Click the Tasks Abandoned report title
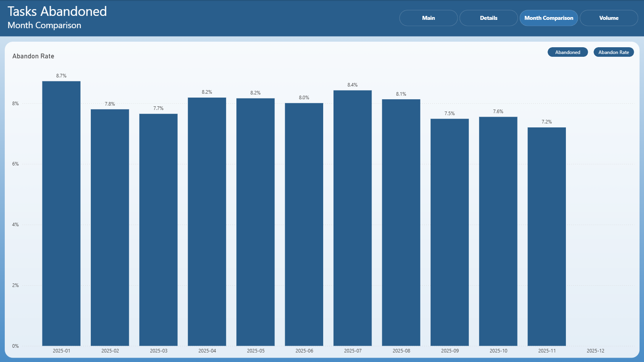This screenshot has height=362, width=644. tap(57, 11)
